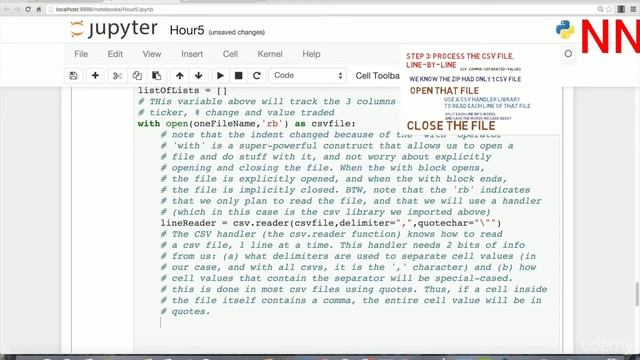
Task: Open the View menu
Action: pyautogui.click(x=152, y=54)
